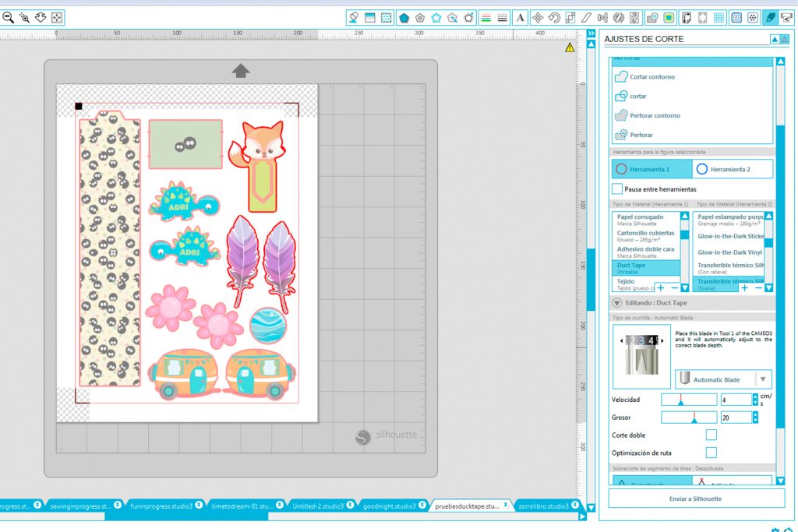Click the solid blue pentagon icon
Viewport: 798px width, 532px height.
click(404, 18)
